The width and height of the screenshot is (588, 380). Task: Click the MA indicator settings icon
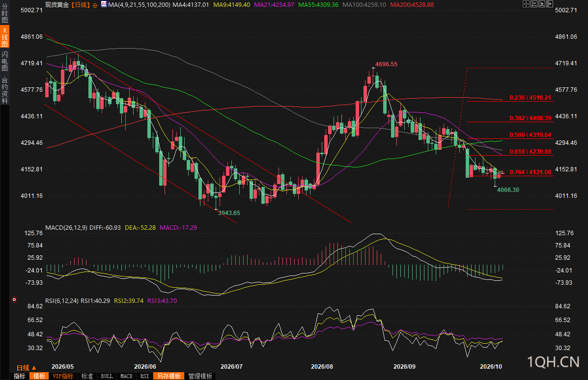[104, 4]
